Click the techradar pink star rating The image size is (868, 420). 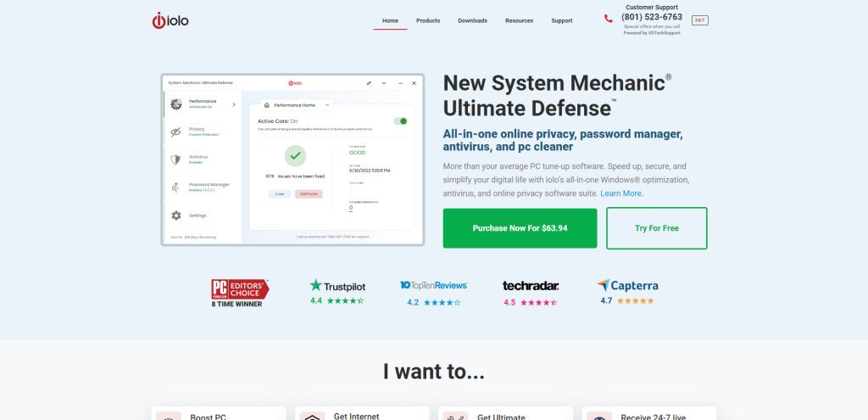[x=538, y=303]
